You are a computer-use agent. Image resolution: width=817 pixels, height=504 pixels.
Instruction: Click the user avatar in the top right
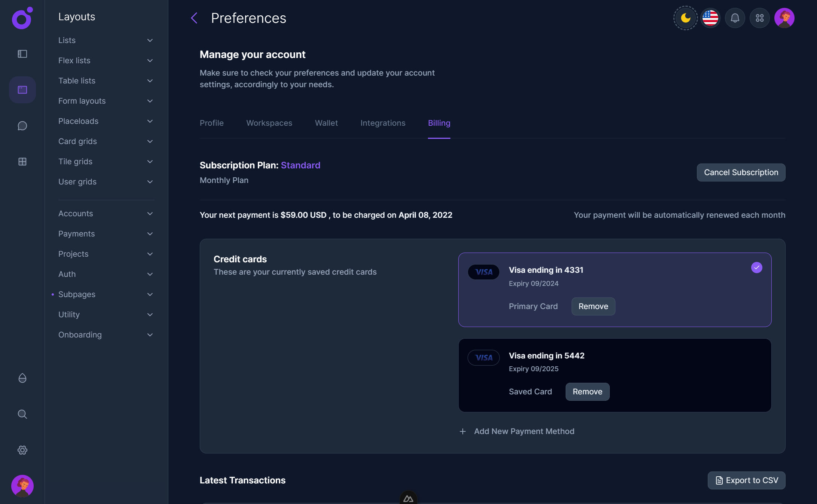(x=784, y=18)
